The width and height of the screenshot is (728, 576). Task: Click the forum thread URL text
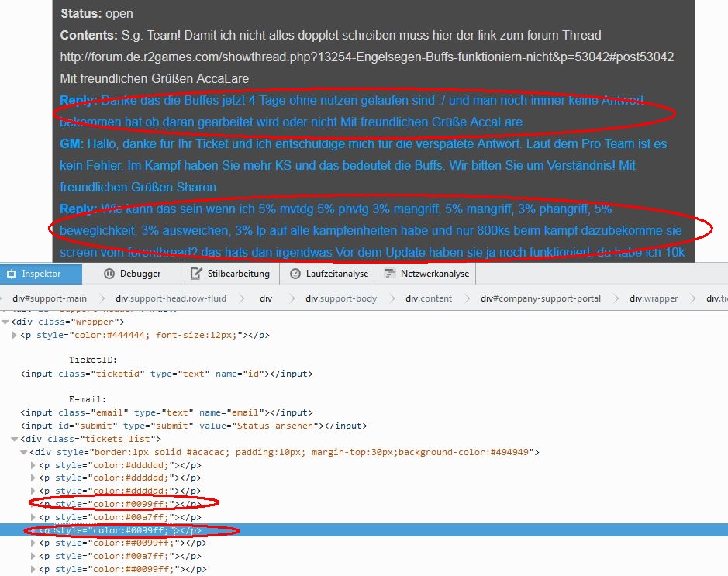[367, 57]
